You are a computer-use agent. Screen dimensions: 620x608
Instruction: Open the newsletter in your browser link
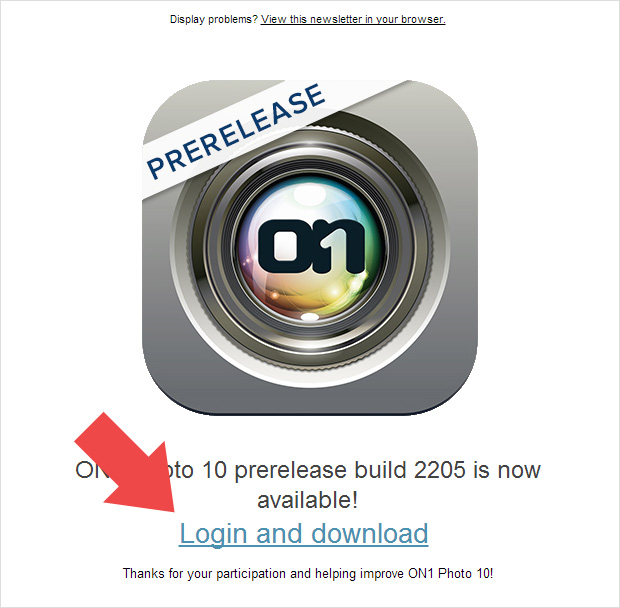353,19
